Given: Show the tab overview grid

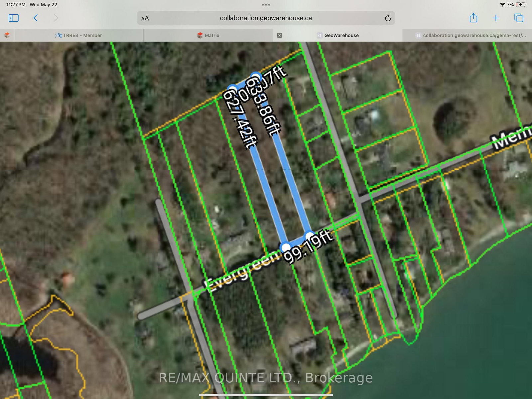Looking at the screenshot, I should click(x=519, y=18).
